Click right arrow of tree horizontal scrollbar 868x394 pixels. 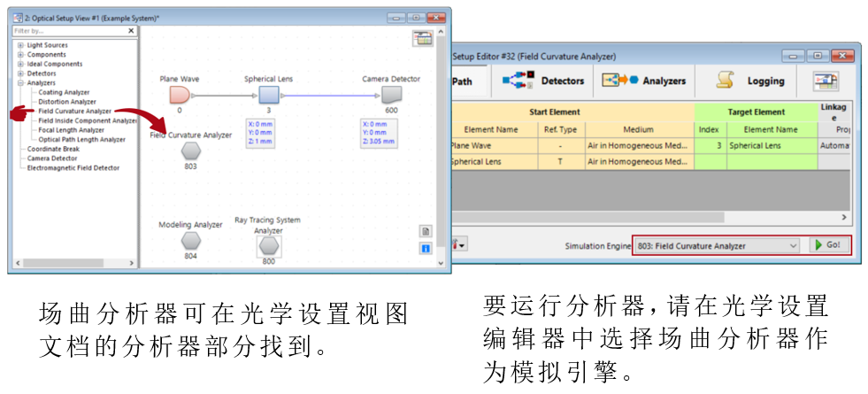(132, 263)
